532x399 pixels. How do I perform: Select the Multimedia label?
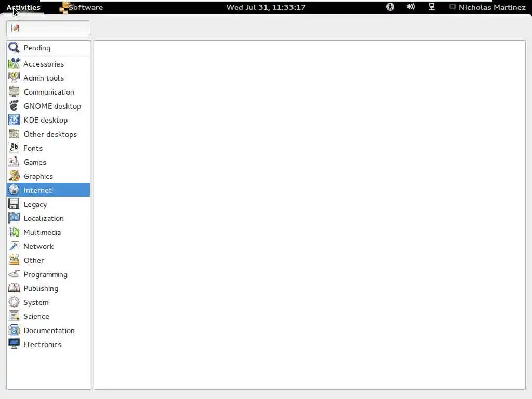42,232
